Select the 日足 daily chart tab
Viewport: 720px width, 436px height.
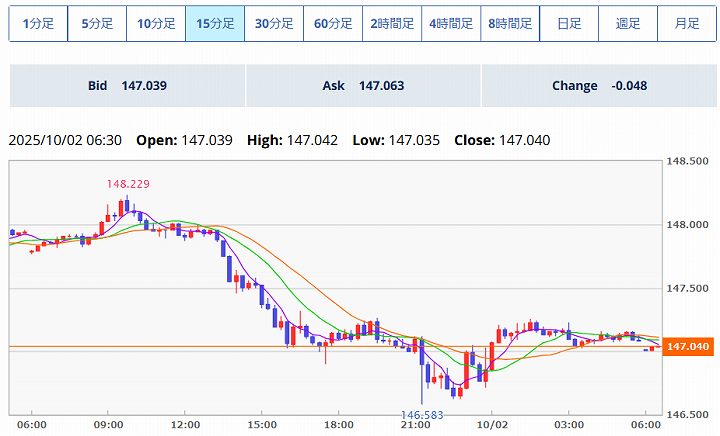tap(569, 23)
